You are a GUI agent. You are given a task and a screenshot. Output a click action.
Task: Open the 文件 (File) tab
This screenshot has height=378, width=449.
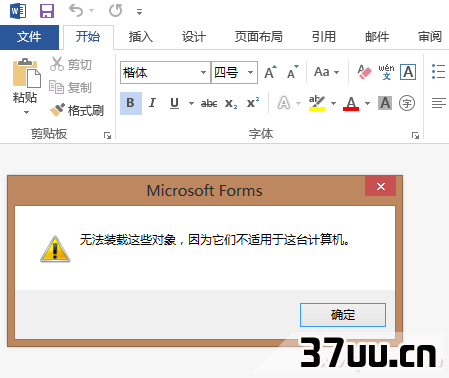pos(29,37)
